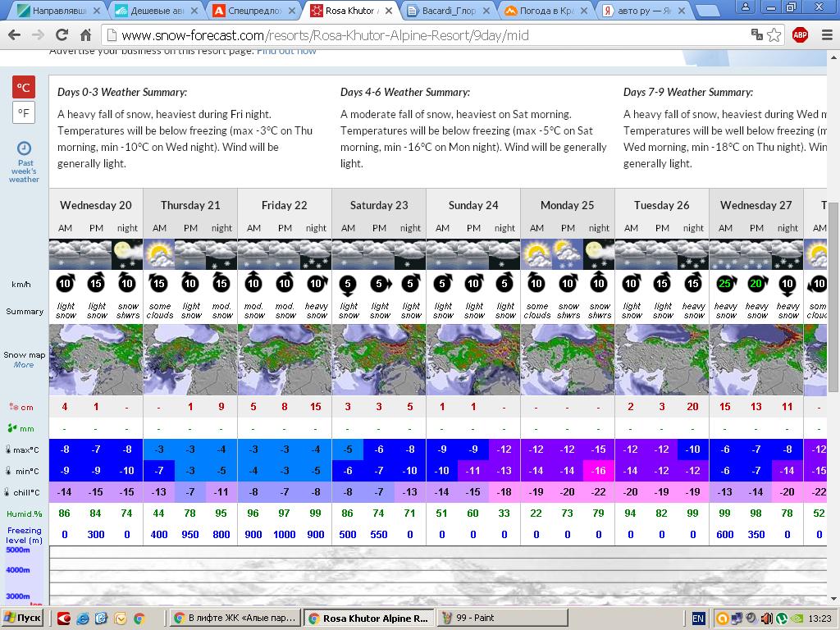Open network connections tray icon
840x630 pixels.
737,619
